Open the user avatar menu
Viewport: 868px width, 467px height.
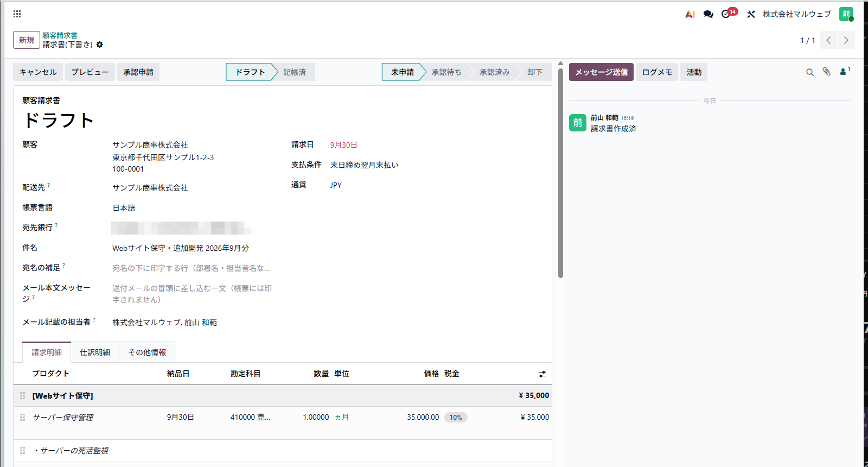coord(846,14)
